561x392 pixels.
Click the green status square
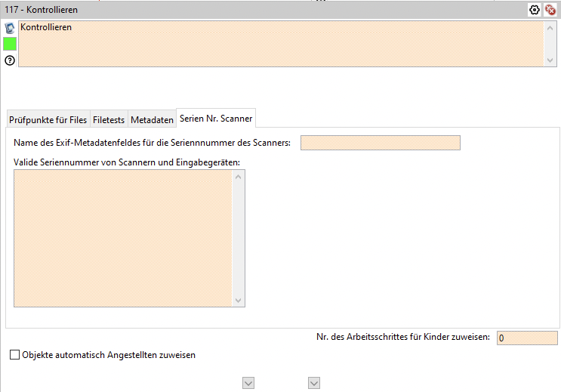click(10, 44)
